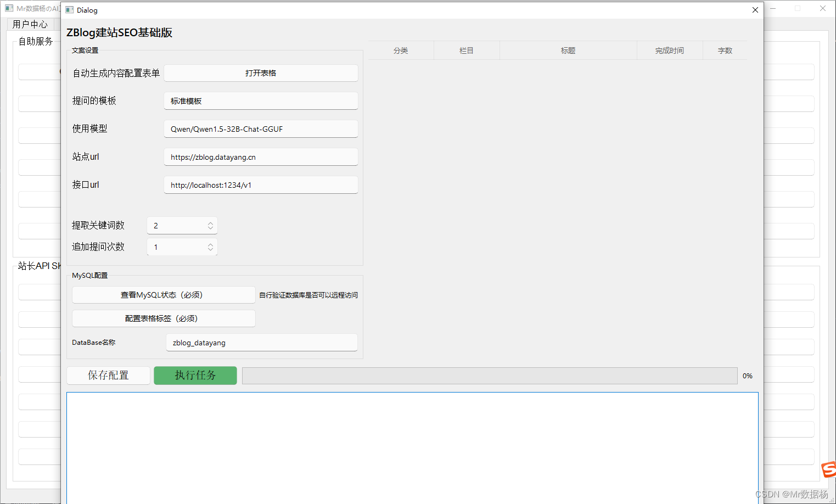Click the 使用模型 field with Qwen1.5-32B-Chat-GGUF
Image resolution: width=836 pixels, height=504 pixels.
(261, 129)
